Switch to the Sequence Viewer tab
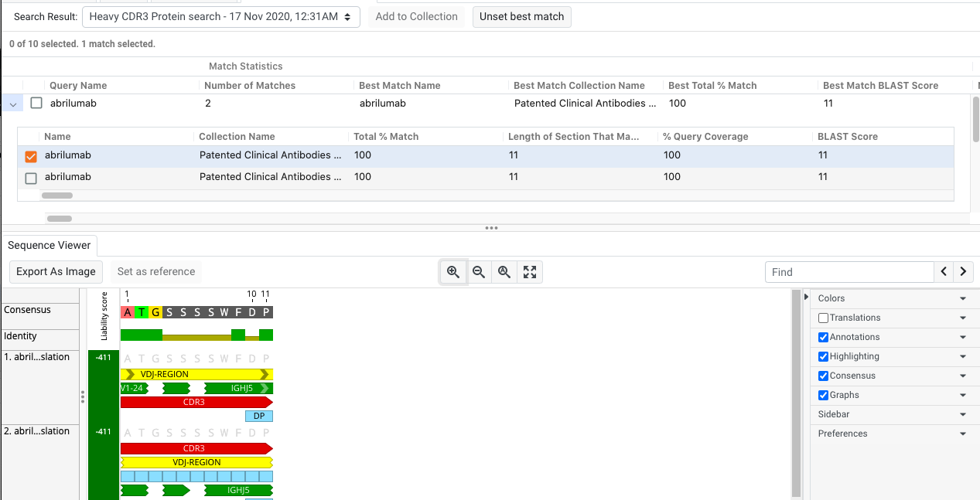The width and height of the screenshot is (980, 500). pos(50,245)
